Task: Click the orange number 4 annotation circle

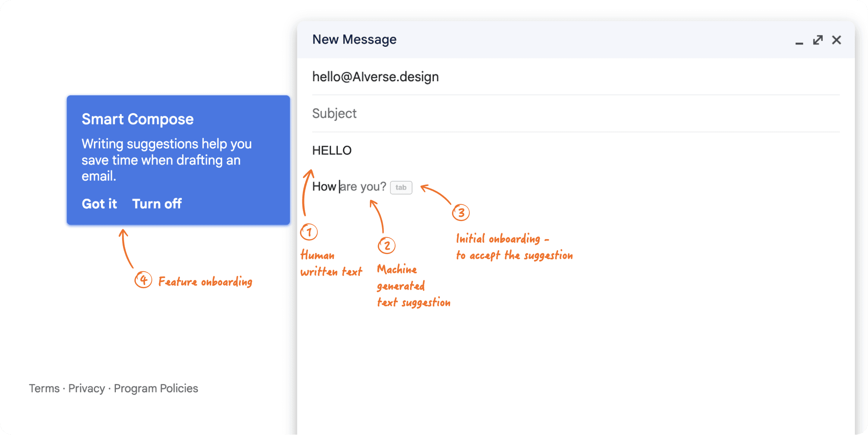Action: point(143,280)
